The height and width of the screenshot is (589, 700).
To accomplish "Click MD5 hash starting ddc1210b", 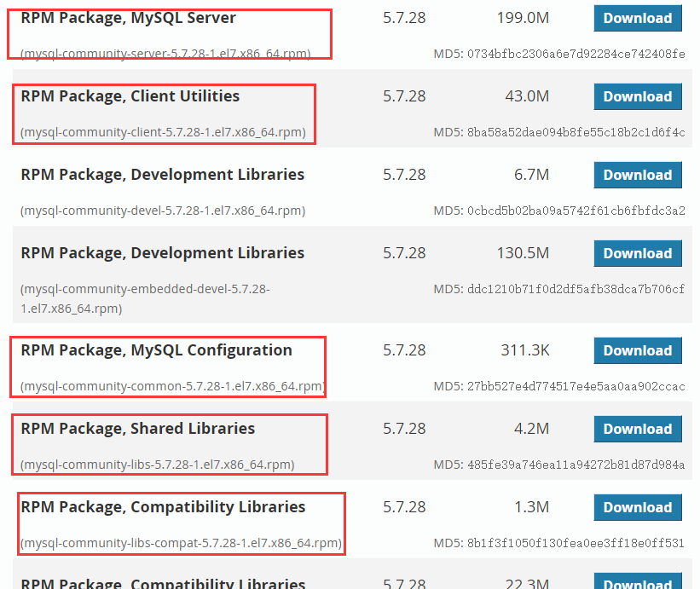I will 576,289.
